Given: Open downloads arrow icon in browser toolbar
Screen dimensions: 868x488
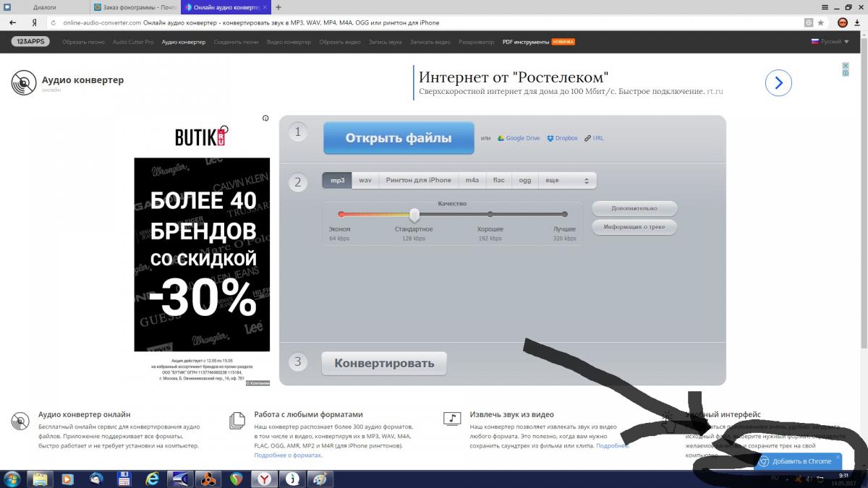Looking at the screenshot, I should click(x=859, y=22).
